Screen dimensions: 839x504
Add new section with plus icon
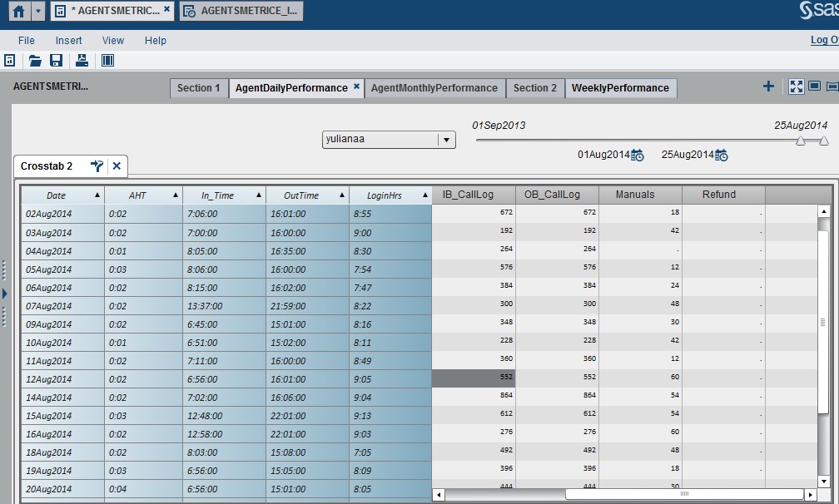click(x=768, y=86)
